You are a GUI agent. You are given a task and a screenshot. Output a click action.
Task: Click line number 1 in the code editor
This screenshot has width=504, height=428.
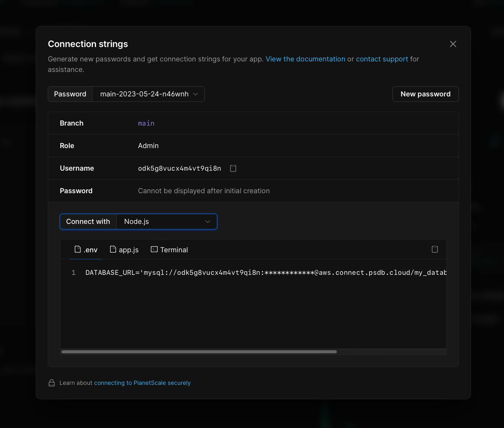(73, 273)
